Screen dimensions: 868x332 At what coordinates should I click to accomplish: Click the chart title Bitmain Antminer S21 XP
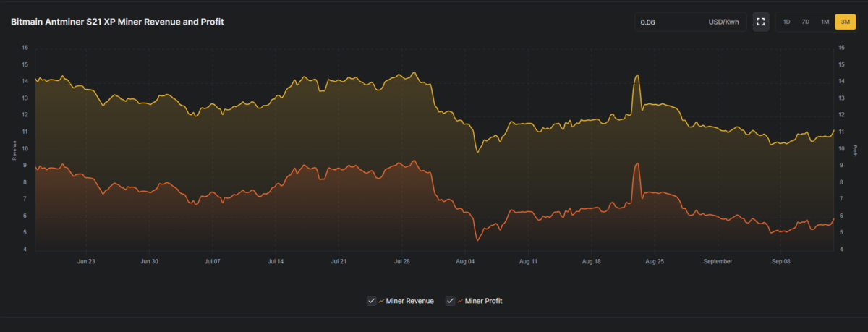tap(117, 22)
